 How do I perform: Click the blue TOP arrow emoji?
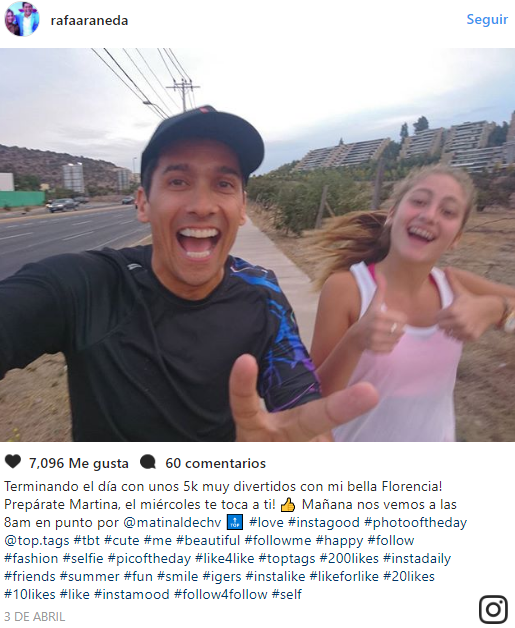tap(235, 522)
